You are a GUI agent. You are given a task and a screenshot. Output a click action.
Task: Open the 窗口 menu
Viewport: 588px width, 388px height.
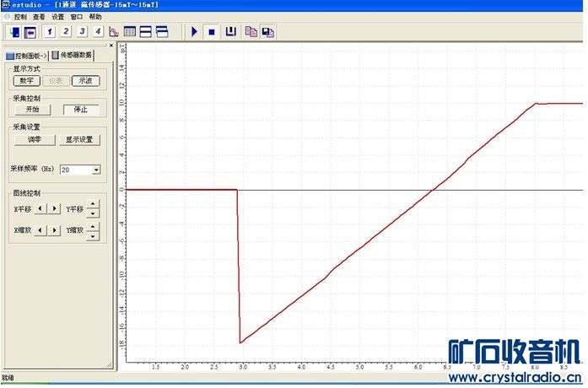click(x=77, y=17)
